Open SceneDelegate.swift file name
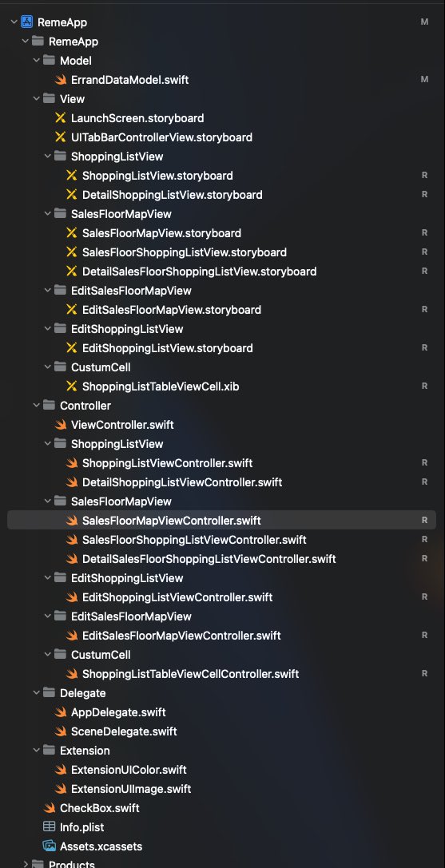This screenshot has width=445, height=868. coord(124,731)
